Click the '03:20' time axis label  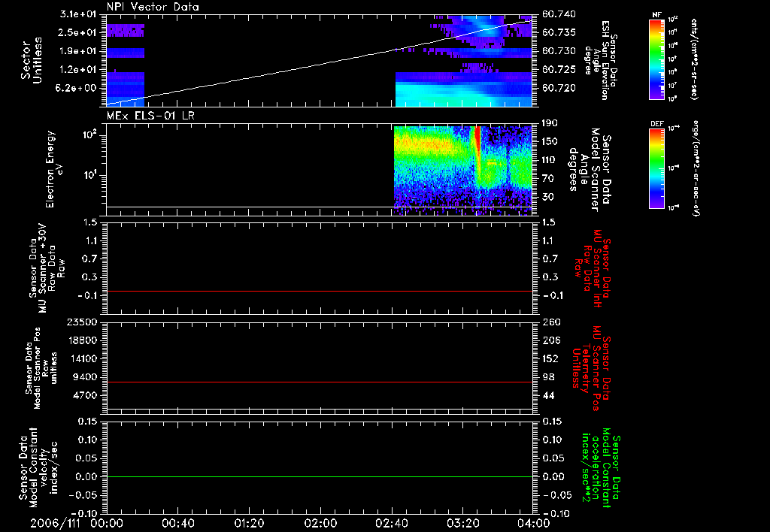pyautogui.click(x=462, y=523)
